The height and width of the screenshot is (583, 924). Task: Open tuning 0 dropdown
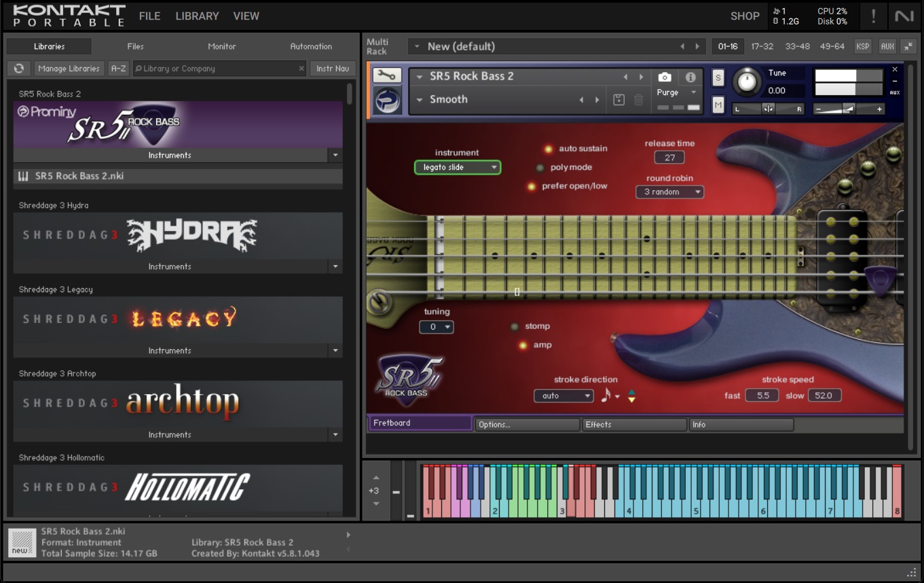pyautogui.click(x=437, y=327)
